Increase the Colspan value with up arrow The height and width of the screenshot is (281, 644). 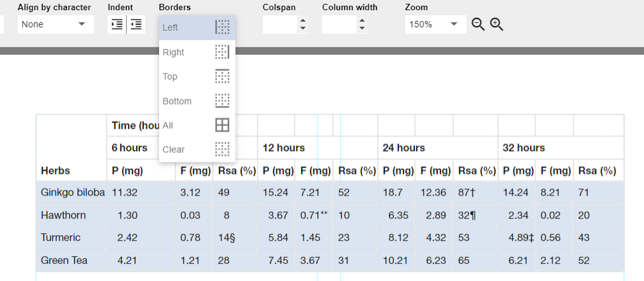pyautogui.click(x=303, y=20)
